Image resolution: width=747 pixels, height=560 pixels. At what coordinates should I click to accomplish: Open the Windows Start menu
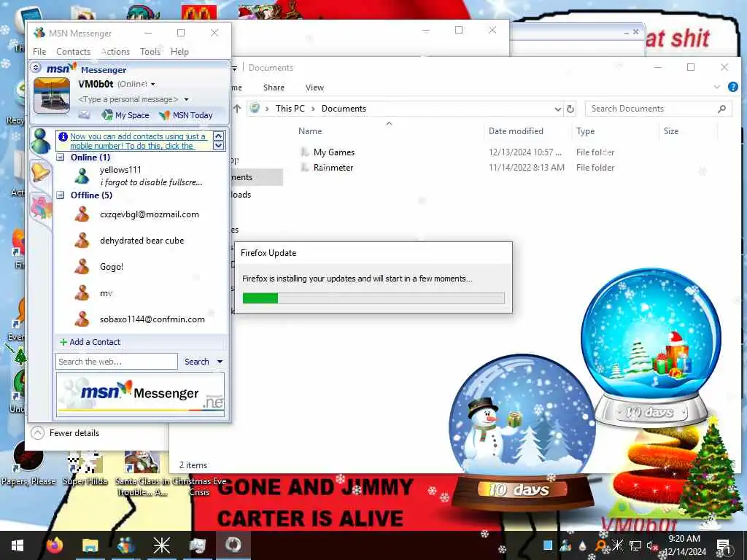pyautogui.click(x=18, y=545)
